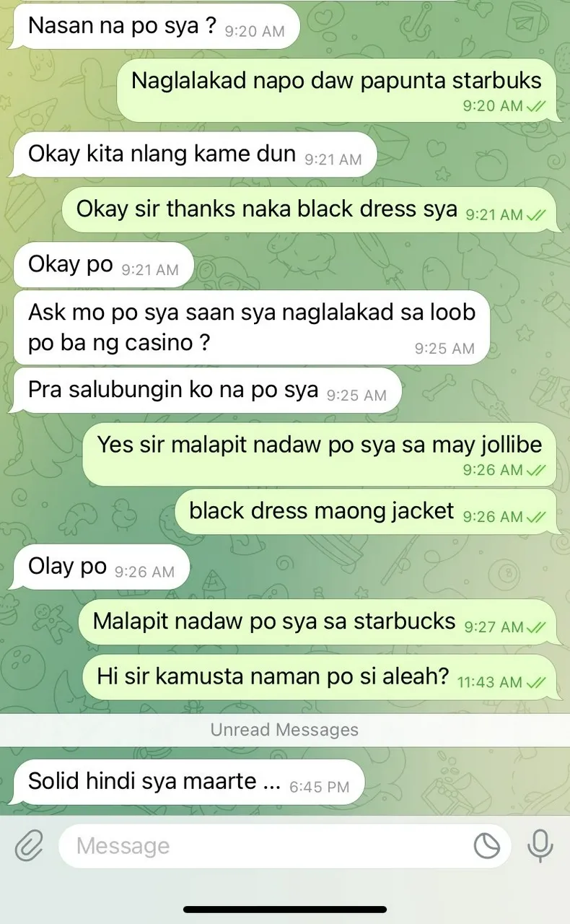Select the Olay po message bubble
The height and width of the screenshot is (924, 570).
click(x=101, y=567)
